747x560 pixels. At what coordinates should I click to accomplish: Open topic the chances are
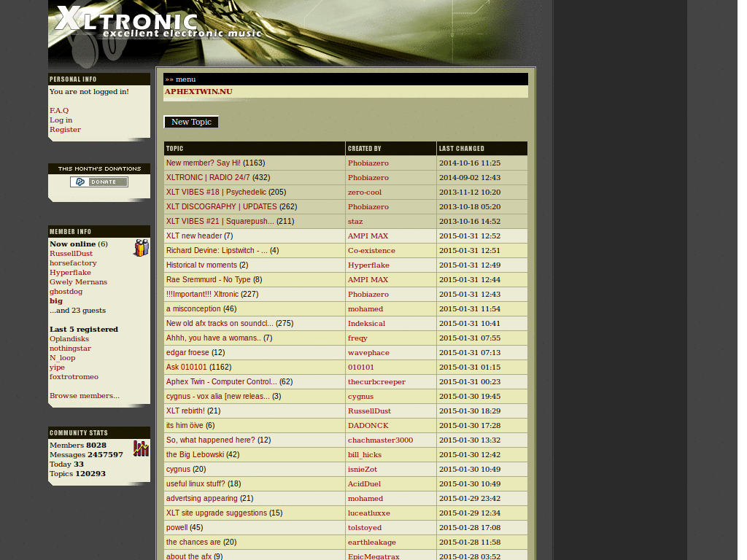pyautogui.click(x=193, y=542)
